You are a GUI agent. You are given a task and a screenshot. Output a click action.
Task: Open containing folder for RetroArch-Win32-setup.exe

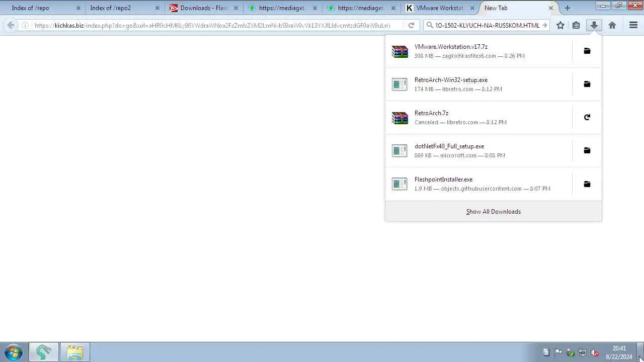587,84
